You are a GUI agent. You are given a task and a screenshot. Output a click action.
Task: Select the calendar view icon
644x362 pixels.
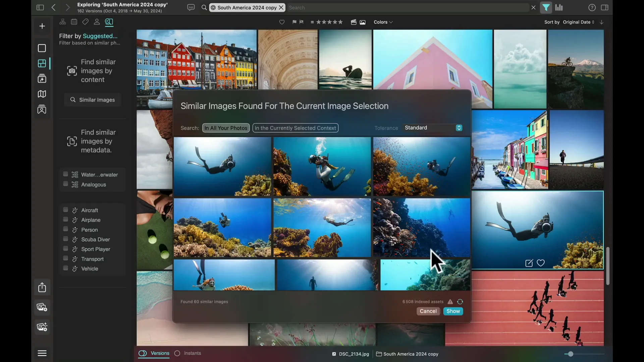click(x=74, y=22)
